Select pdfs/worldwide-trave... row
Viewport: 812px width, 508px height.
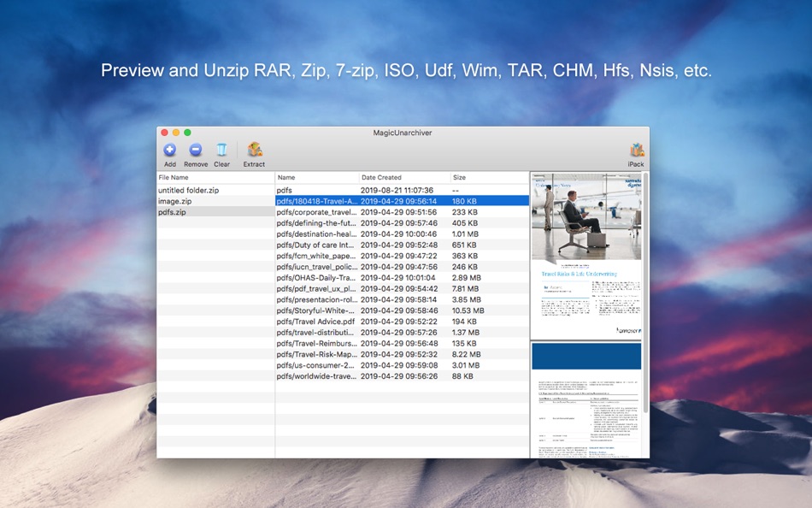coord(403,375)
